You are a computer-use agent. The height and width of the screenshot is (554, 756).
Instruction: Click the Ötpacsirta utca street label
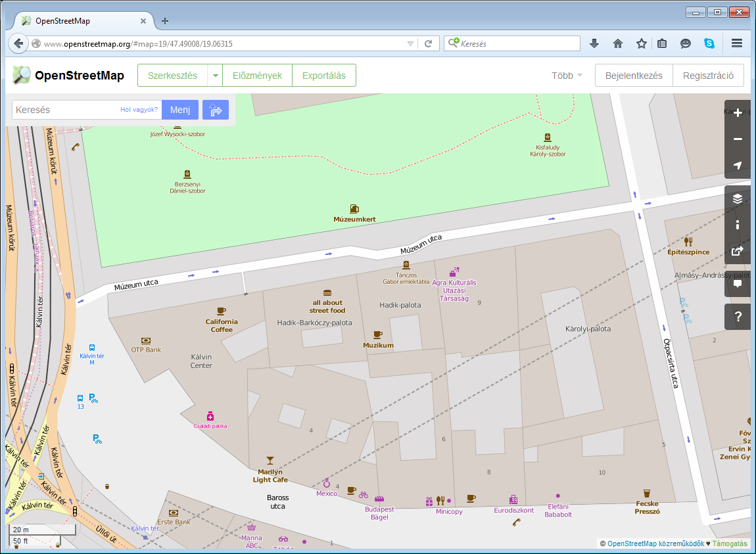coord(671,363)
